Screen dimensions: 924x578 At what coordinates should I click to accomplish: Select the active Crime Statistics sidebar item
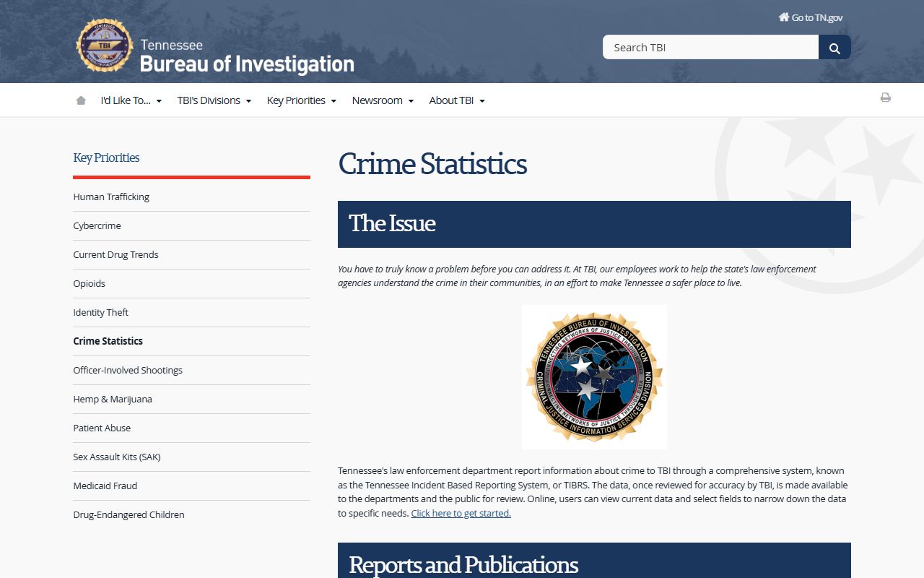108,341
